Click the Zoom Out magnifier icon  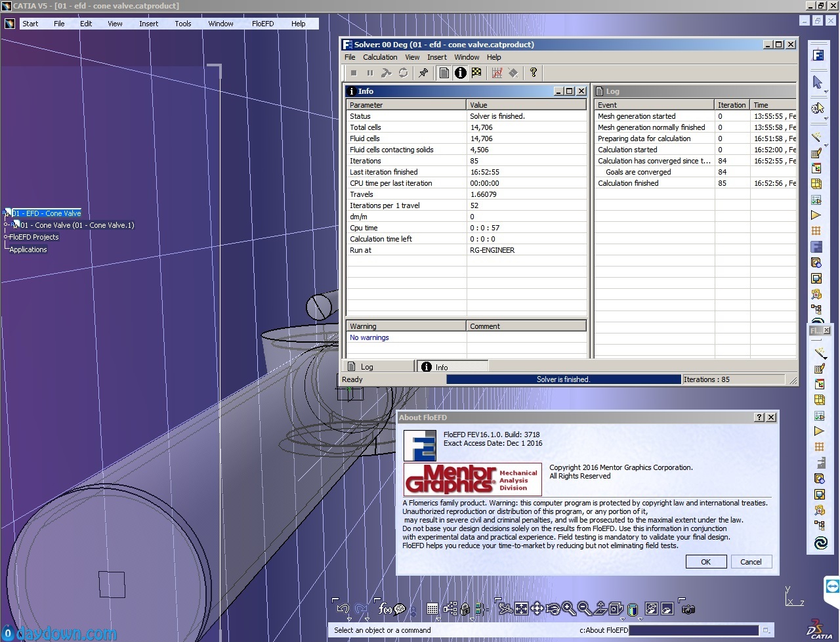584,609
